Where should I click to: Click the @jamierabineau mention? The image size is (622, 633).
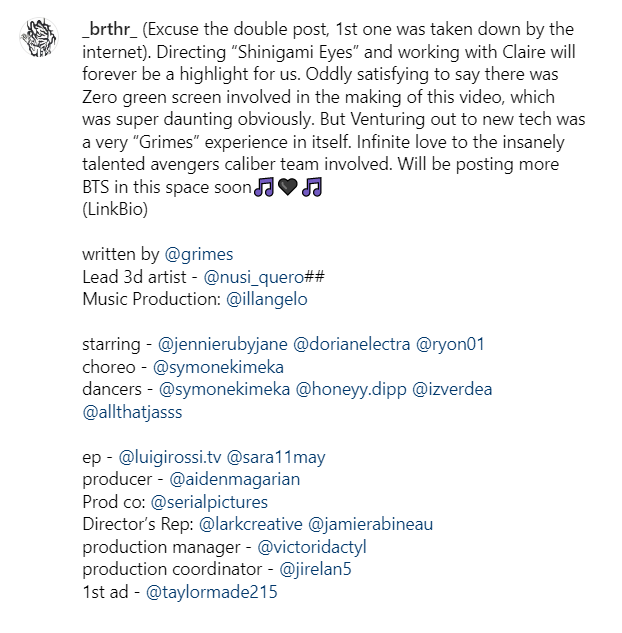[371, 524]
